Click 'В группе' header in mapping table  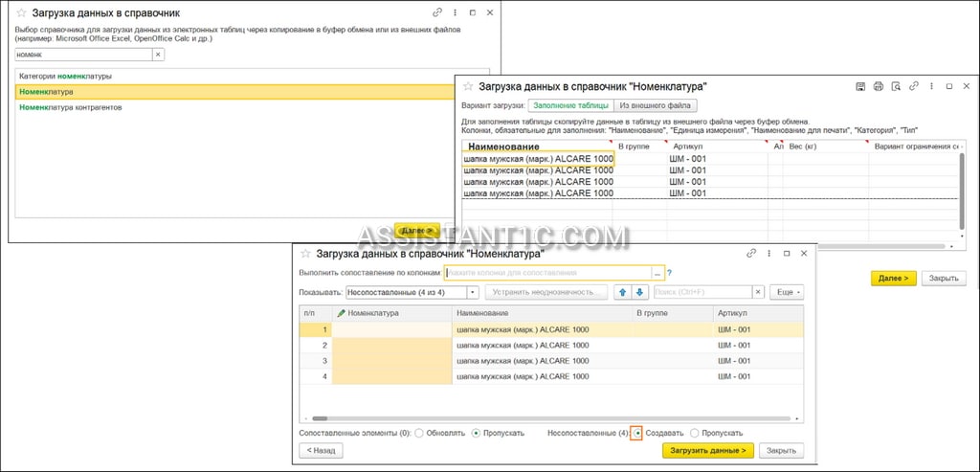[x=672, y=313]
